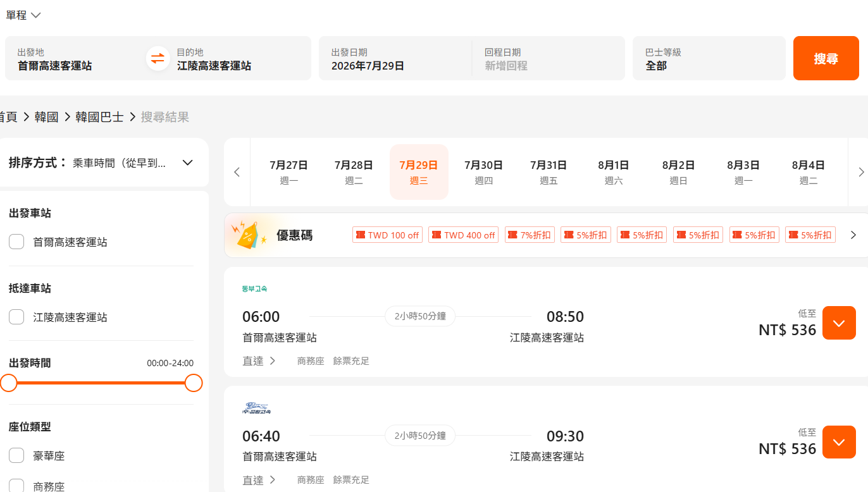Screen dimensions: 868x492
Task: Click the 06:40 bus company logo
Action: coord(257,408)
